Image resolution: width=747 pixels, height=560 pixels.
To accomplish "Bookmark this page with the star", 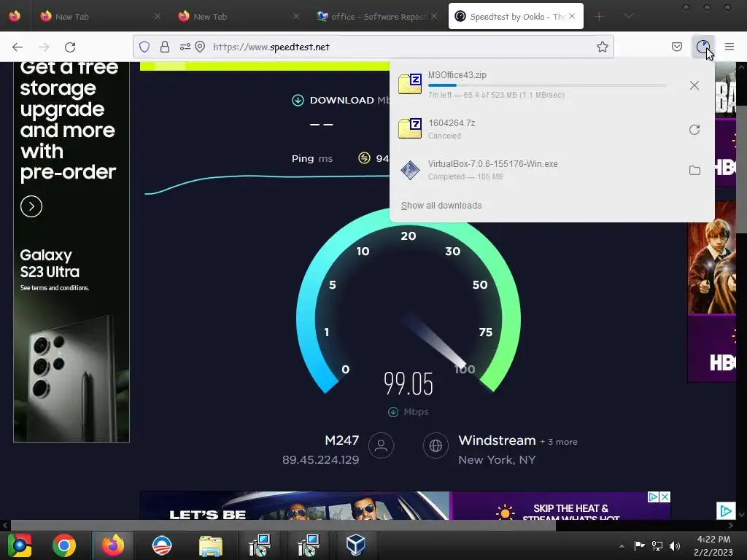I will 602,47.
